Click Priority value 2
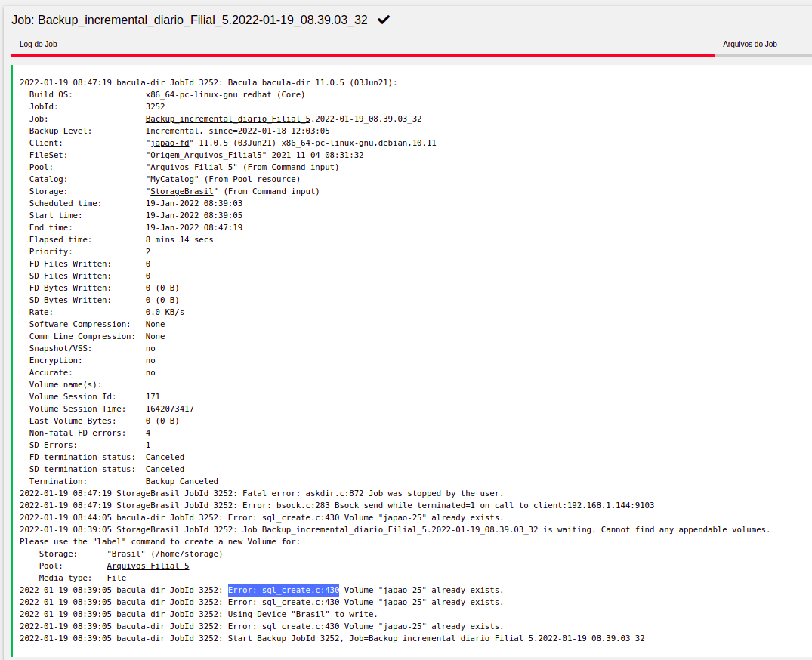This screenshot has height=660, width=812. (148, 251)
